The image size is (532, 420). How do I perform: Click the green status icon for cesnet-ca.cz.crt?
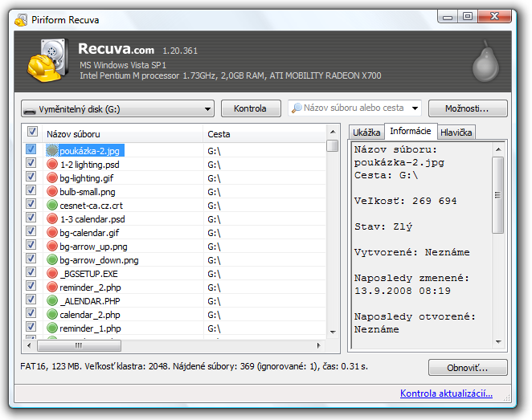(52, 205)
